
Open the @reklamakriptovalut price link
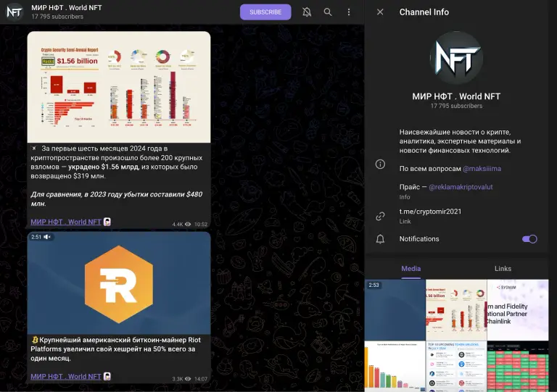coord(461,187)
